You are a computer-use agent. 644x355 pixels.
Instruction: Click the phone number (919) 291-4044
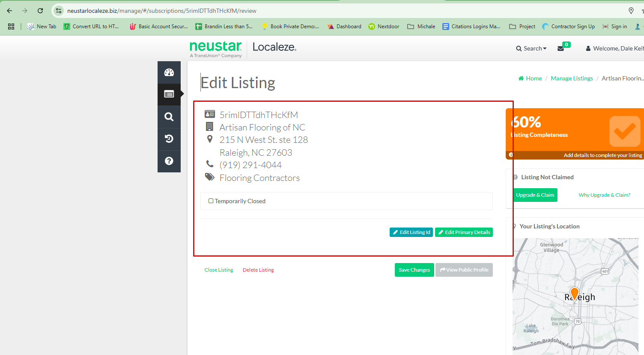tap(250, 165)
